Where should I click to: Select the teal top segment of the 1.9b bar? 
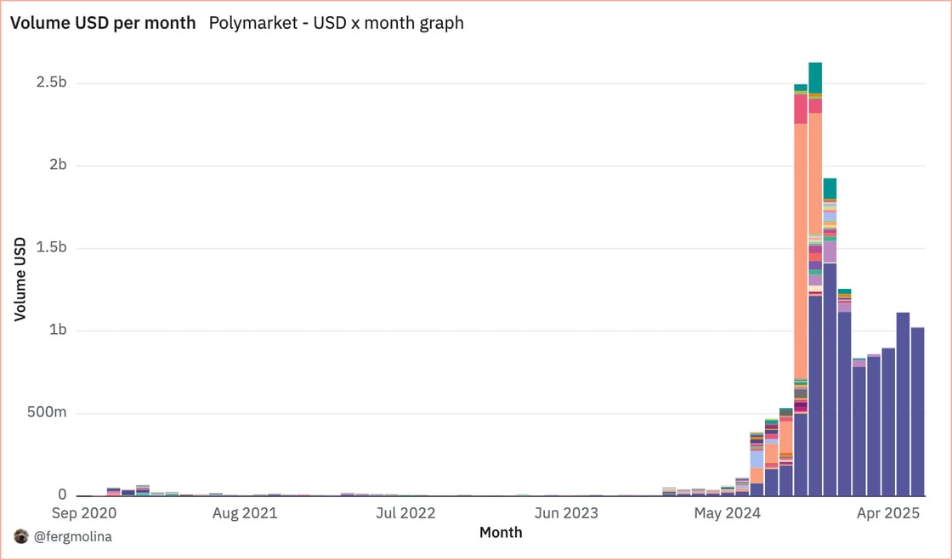pyautogui.click(x=830, y=188)
